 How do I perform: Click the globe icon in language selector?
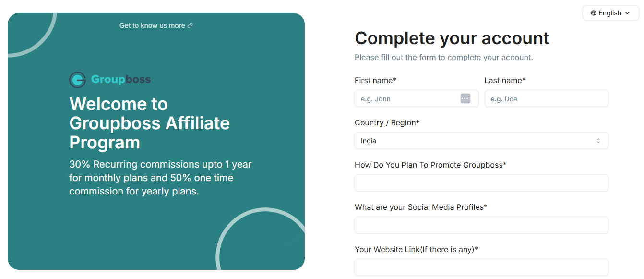click(594, 13)
